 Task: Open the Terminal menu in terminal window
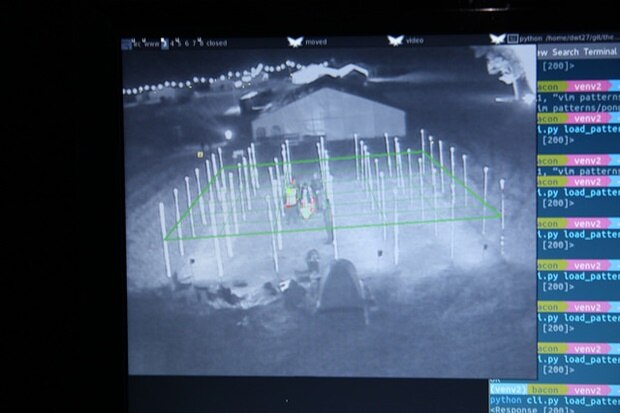point(600,52)
